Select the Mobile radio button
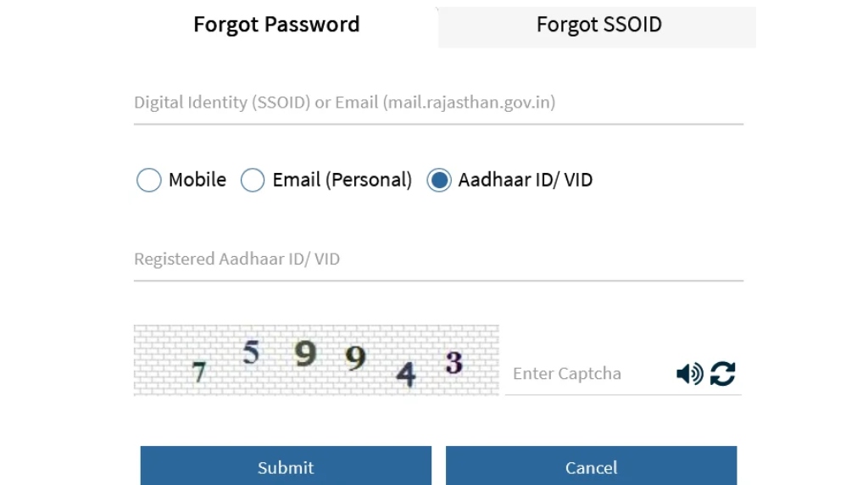Viewport: 868px width, 485px height. [149, 180]
